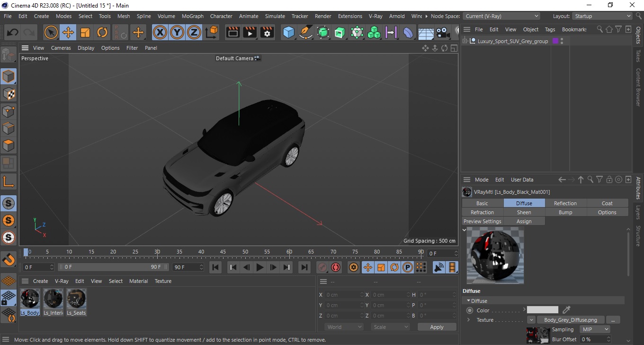This screenshot has height=345, width=644.
Task: Click the Assign tab button
Action: pos(524,221)
